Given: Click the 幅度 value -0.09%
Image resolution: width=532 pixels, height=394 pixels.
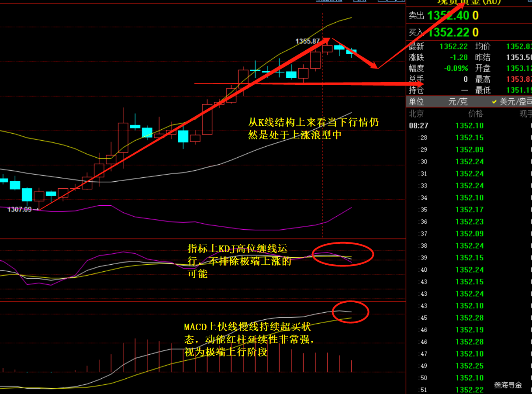Looking at the screenshot, I should (456, 68).
